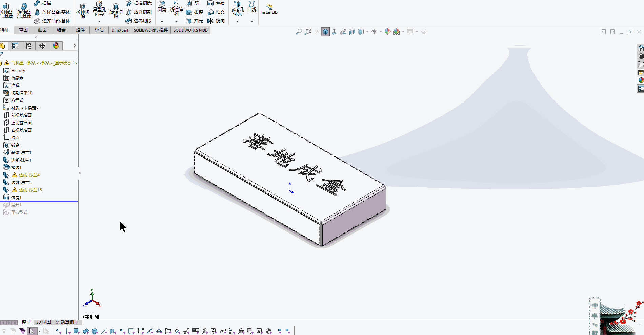Viewport: 644px width, 335px height.
Task: Click the Section View icon
Action: pyautogui.click(x=352, y=32)
